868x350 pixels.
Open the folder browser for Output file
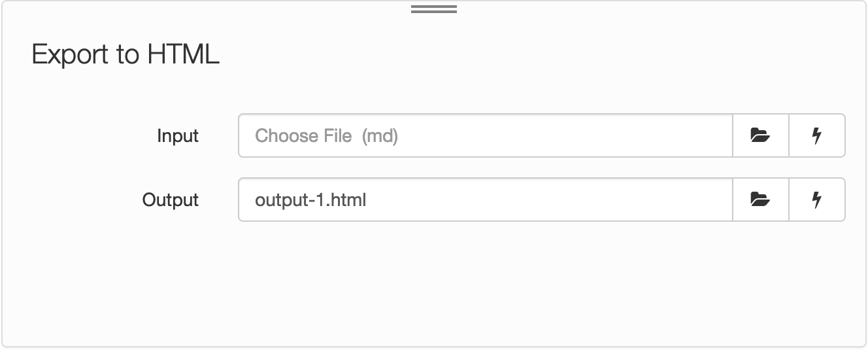[760, 200]
